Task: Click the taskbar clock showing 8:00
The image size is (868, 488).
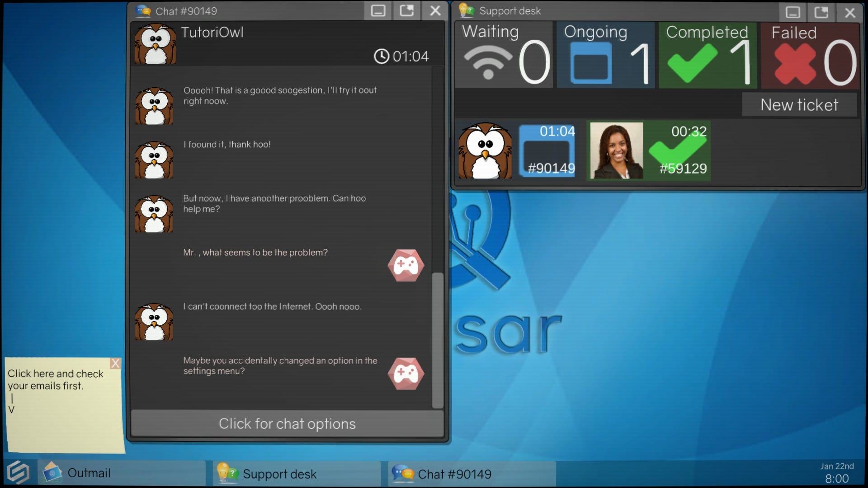Action: point(837,479)
